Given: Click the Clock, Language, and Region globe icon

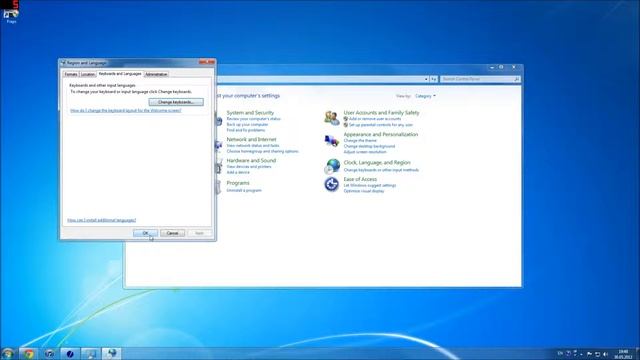Looking at the screenshot, I should coord(332,166).
